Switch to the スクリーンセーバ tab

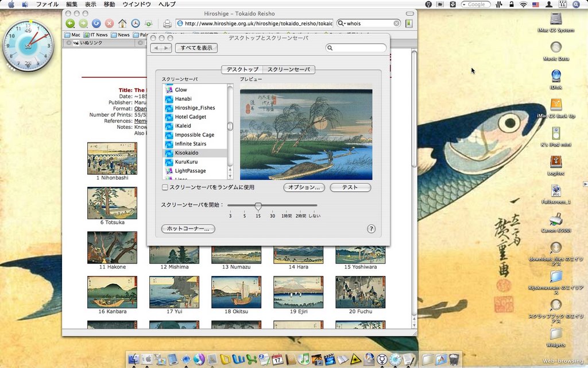click(289, 70)
